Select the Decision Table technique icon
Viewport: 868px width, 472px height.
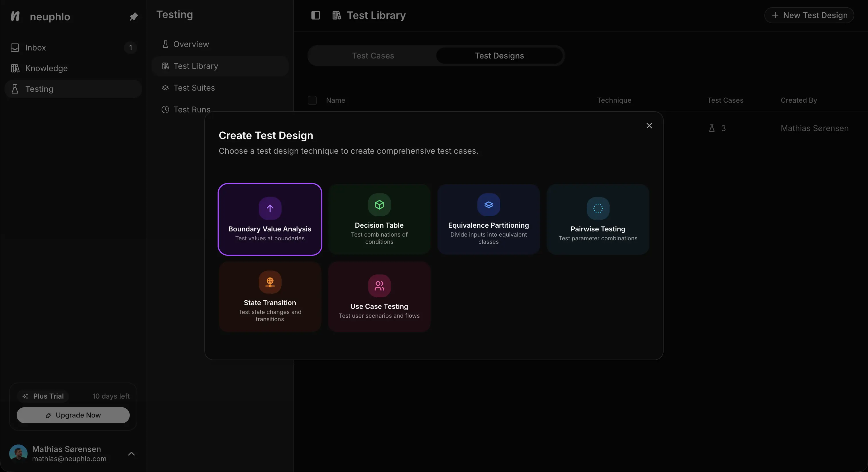click(379, 205)
